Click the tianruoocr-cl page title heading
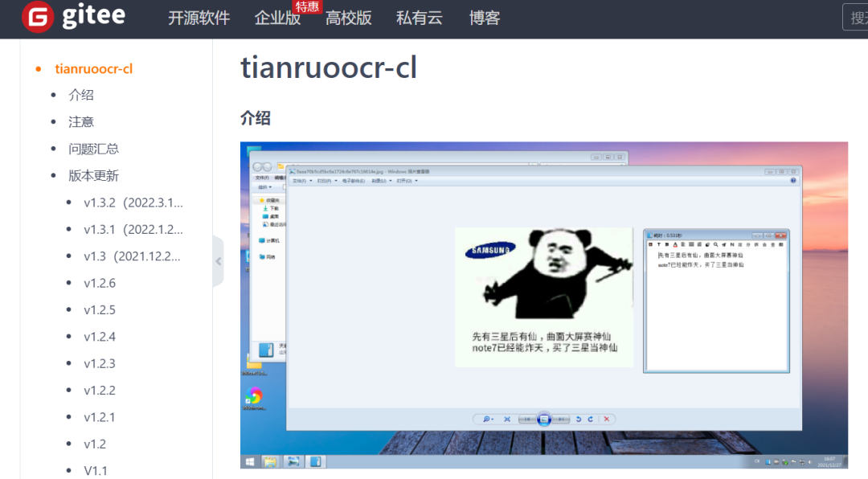The image size is (868, 479). [x=328, y=68]
